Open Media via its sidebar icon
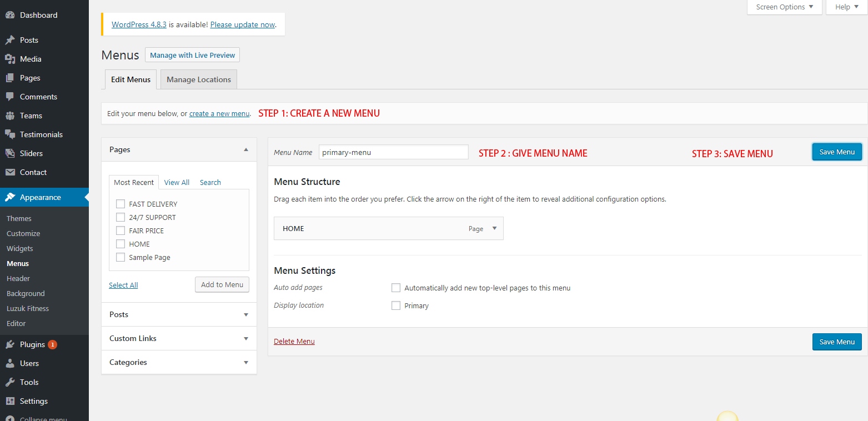The height and width of the screenshot is (421, 868). pos(10,59)
